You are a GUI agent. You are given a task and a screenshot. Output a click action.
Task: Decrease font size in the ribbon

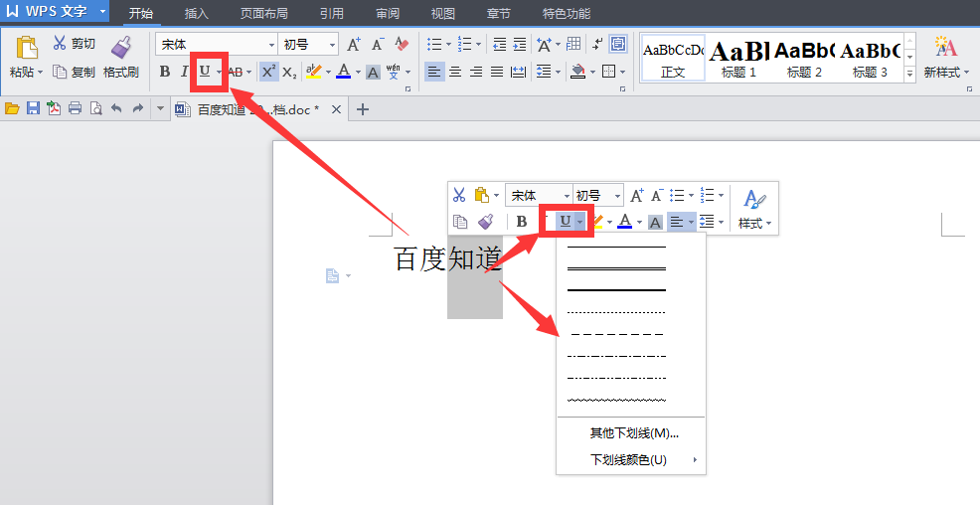(378, 45)
